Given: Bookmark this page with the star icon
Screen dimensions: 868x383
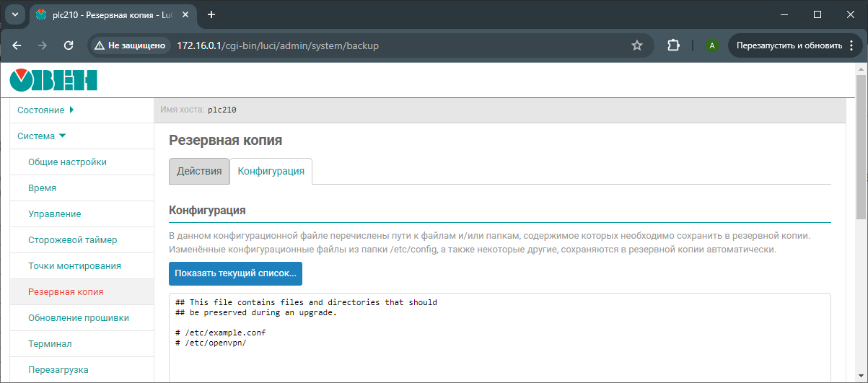Looking at the screenshot, I should click(636, 45).
